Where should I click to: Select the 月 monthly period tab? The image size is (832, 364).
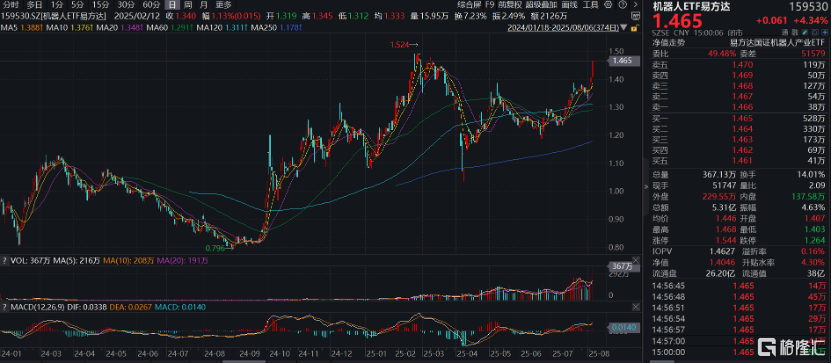coord(204,5)
